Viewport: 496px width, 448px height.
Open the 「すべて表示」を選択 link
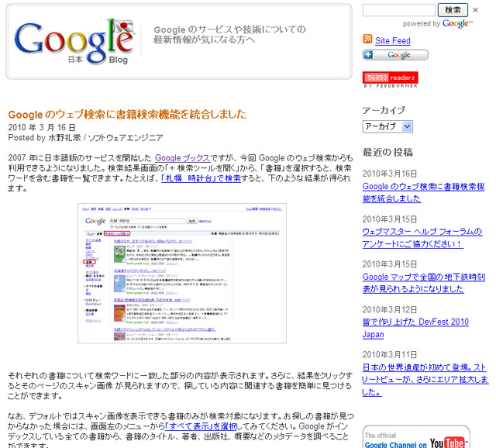click(x=201, y=426)
